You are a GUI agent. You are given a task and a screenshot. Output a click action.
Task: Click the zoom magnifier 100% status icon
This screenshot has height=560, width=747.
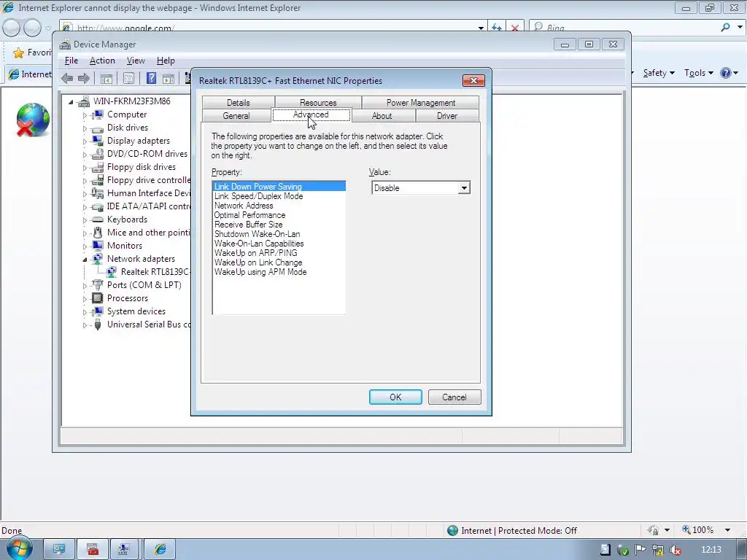pyautogui.click(x=686, y=530)
